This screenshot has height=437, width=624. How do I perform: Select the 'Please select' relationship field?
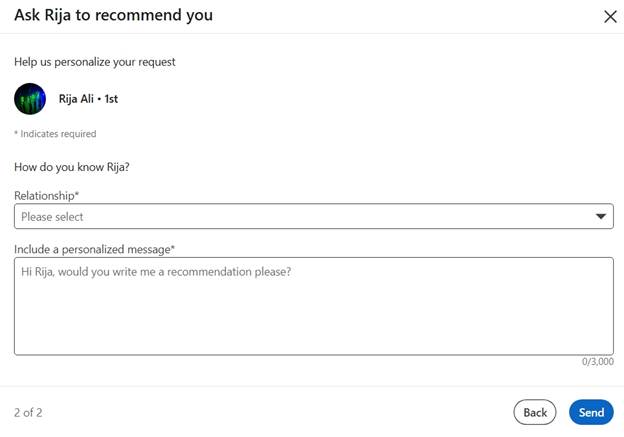tap(314, 217)
